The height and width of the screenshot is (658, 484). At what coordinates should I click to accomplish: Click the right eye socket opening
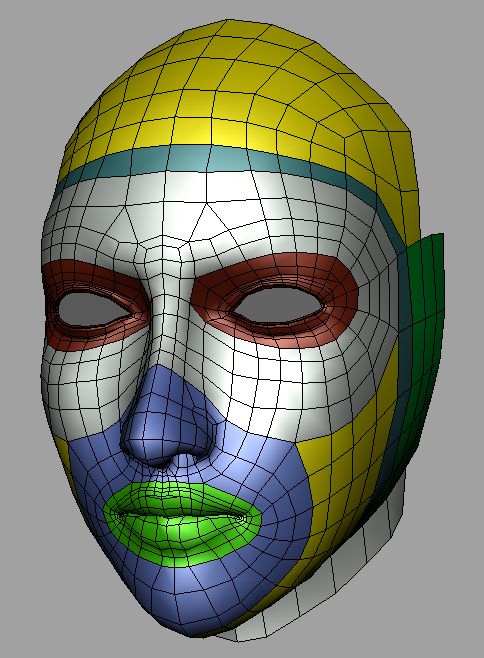(278, 305)
